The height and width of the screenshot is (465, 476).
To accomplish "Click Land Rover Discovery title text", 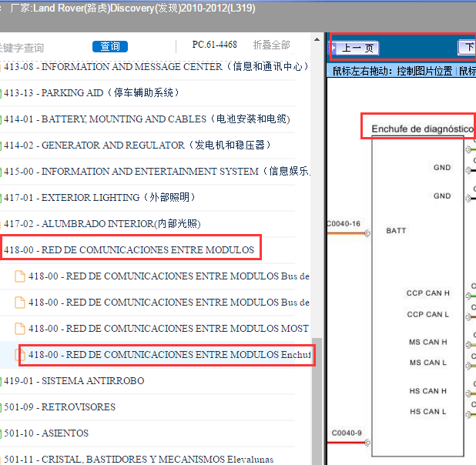I will point(132,8).
